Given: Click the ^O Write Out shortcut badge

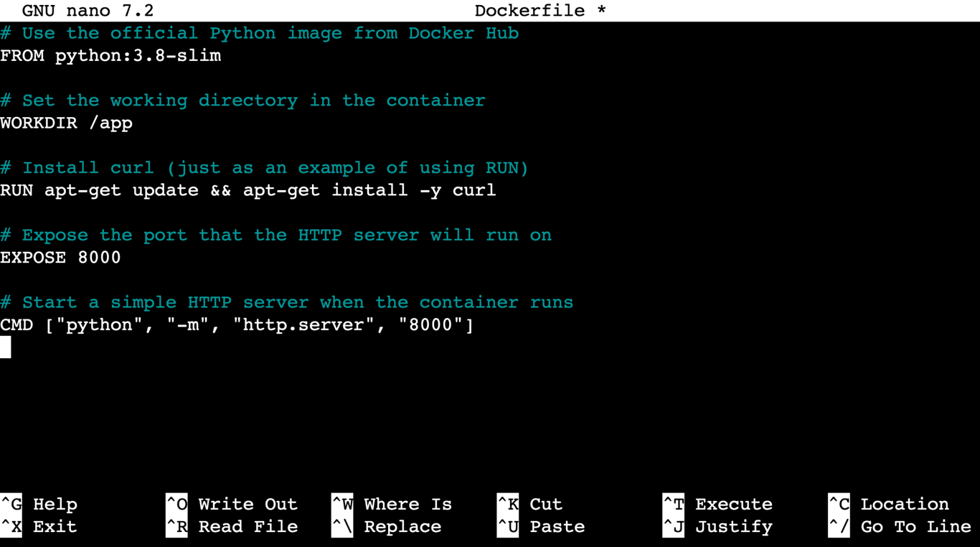Looking at the screenshot, I should pos(176,504).
